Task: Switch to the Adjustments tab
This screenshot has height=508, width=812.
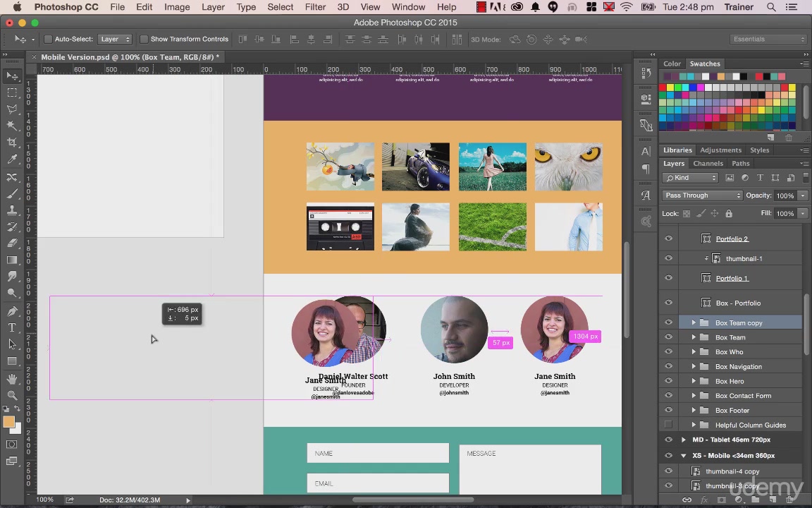Action: click(720, 150)
